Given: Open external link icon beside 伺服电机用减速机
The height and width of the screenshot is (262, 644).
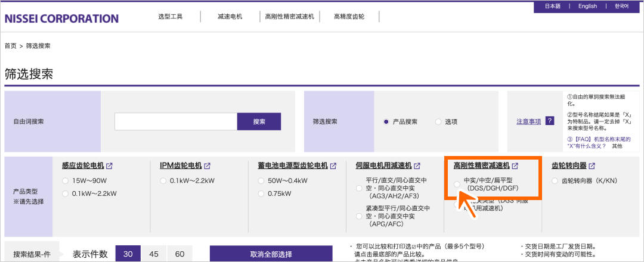Looking at the screenshot, I should click(417, 166).
